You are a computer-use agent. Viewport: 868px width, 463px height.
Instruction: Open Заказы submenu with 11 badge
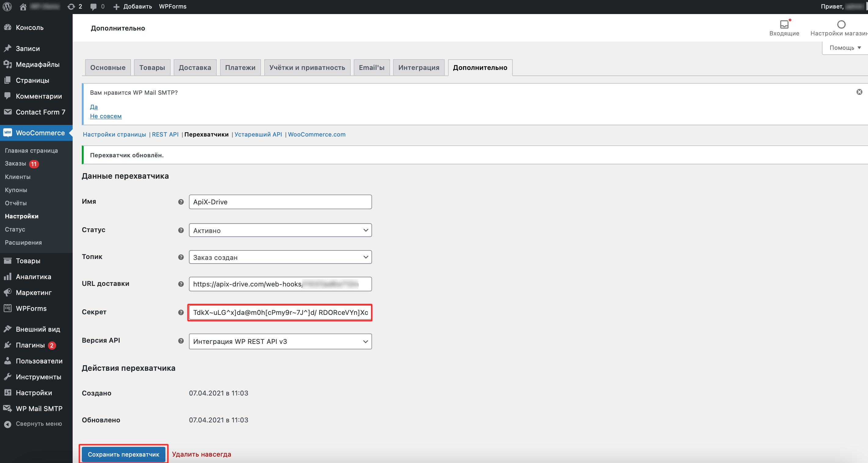click(x=22, y=164)
